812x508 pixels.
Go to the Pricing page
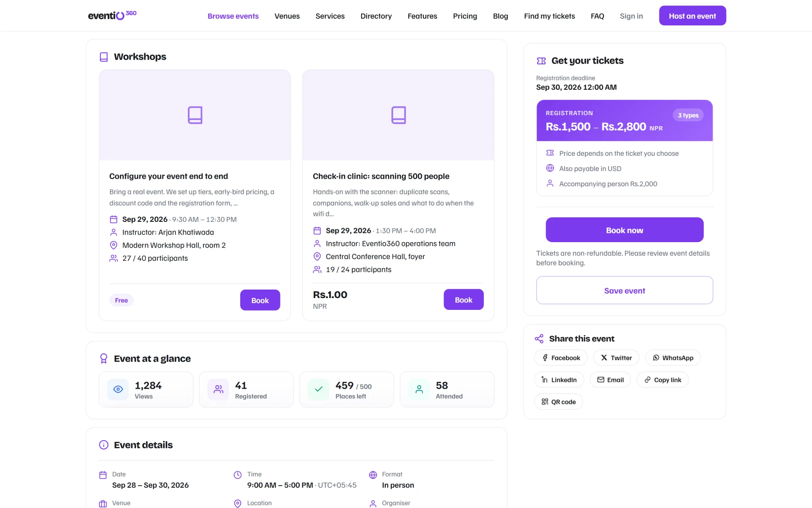(465, 16)
